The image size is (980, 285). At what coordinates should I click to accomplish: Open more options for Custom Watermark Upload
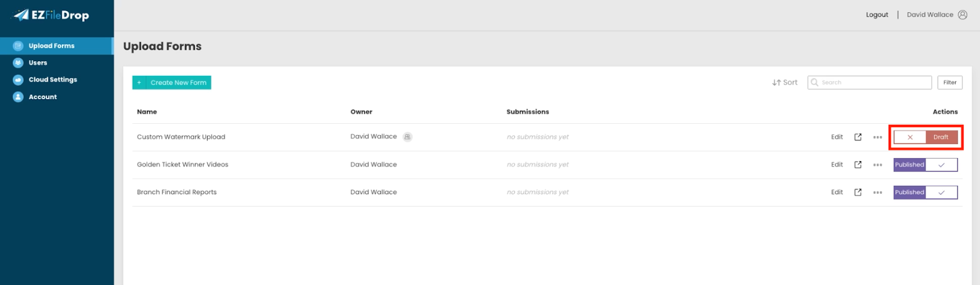click(x=877, y=137)
